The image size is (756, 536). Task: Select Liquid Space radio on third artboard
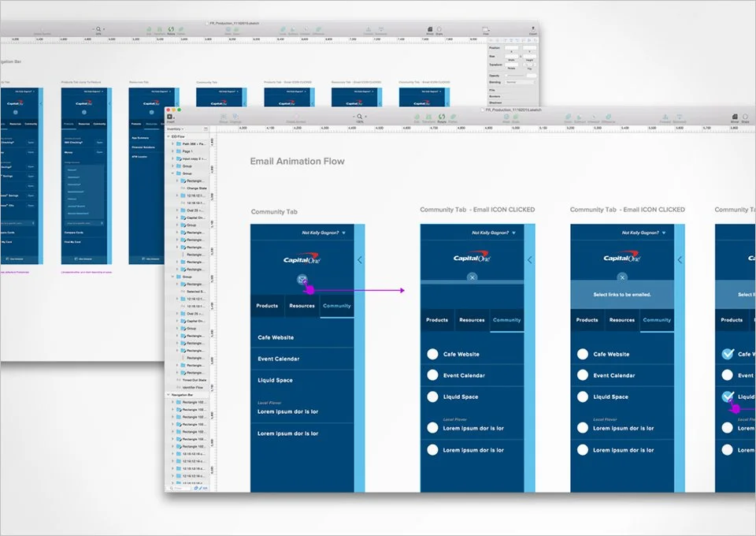pos(583,396)
